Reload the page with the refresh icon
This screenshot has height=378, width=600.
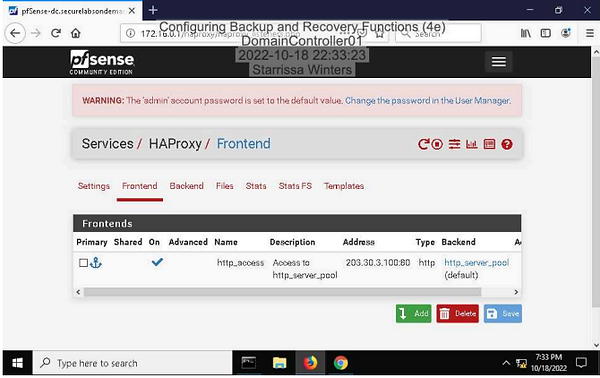[56, 33]
